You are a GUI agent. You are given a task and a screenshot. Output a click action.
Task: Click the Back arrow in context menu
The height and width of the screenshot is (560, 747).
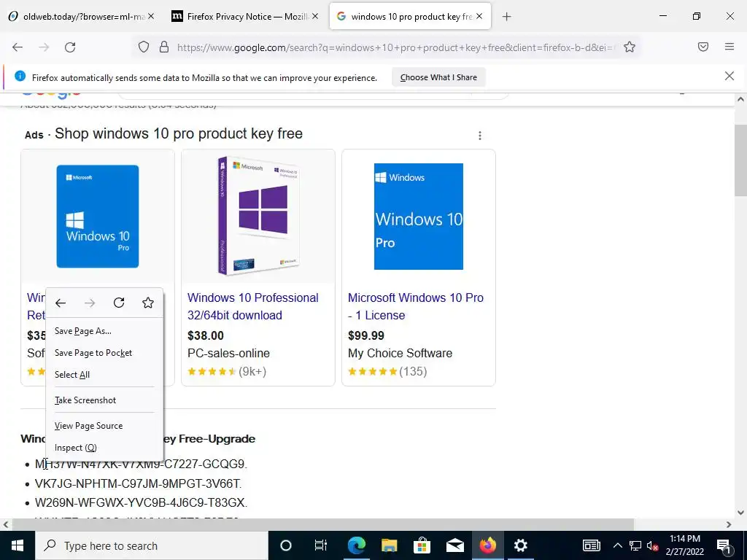pyautogui.click(x=61, y=303)
